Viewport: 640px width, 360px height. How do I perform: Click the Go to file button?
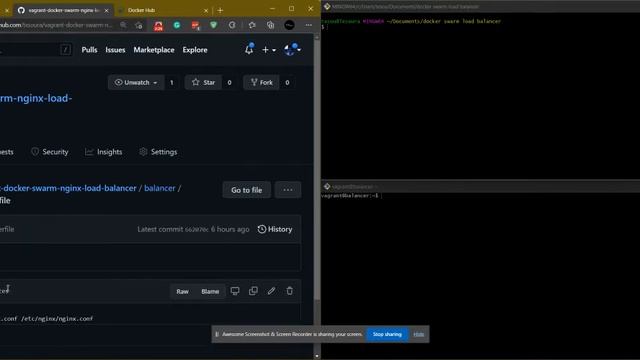(247, 190)
